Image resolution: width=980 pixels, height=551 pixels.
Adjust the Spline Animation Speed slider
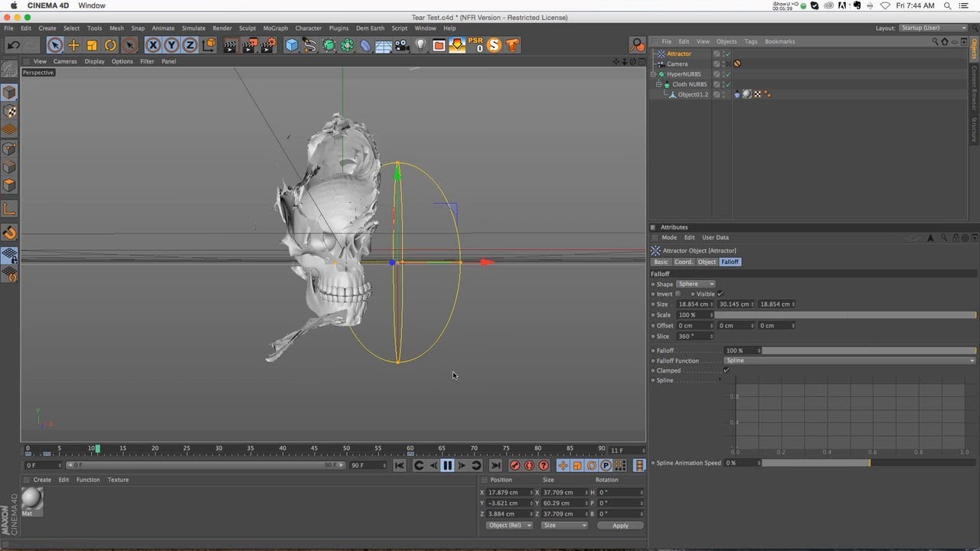coord(869,463)
